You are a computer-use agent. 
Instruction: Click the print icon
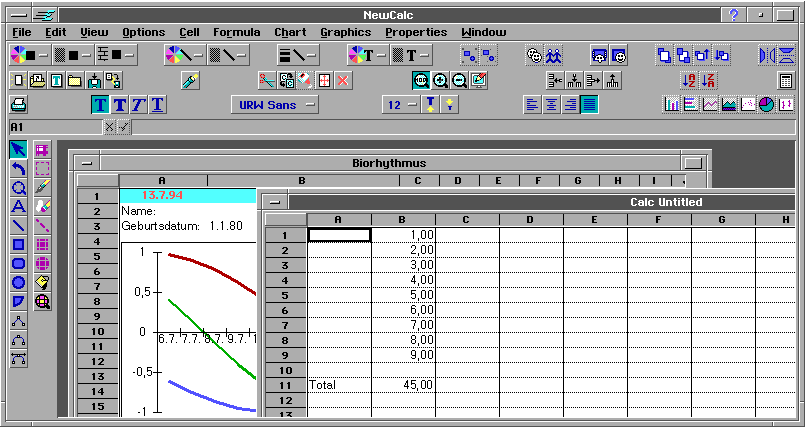18,104
